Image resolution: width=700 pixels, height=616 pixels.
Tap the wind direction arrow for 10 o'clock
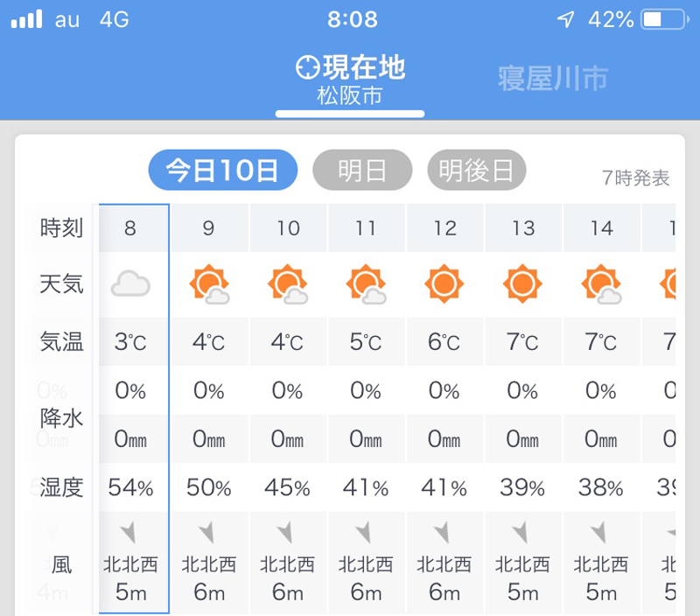[x=285, y=532]
